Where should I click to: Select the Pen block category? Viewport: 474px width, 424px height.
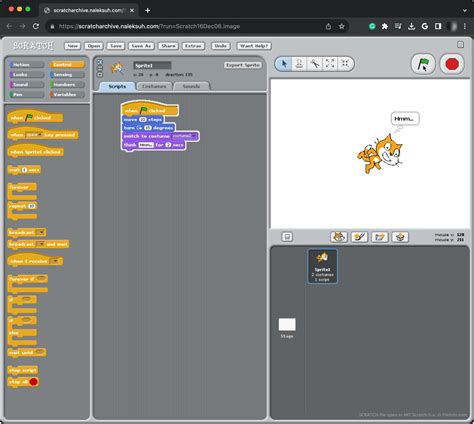coord(27,95)
